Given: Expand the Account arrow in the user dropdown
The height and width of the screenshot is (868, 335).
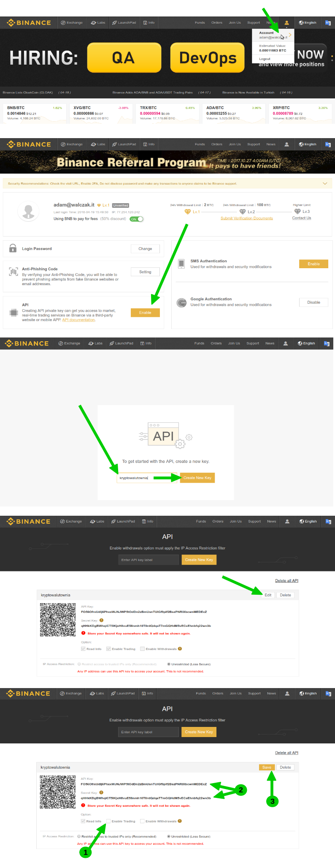Looking at the screenshot, I should [x=290, y=35].
